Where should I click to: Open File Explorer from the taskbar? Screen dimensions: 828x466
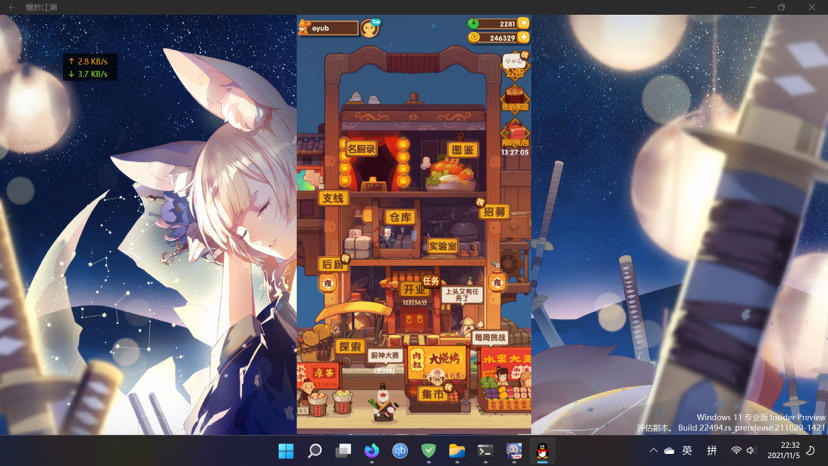457,451
